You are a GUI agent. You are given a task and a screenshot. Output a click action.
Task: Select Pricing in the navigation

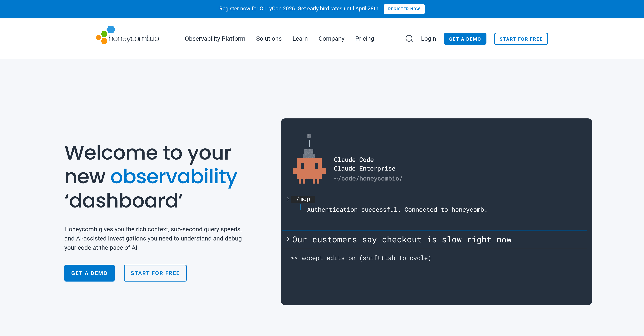pos(365,39)
